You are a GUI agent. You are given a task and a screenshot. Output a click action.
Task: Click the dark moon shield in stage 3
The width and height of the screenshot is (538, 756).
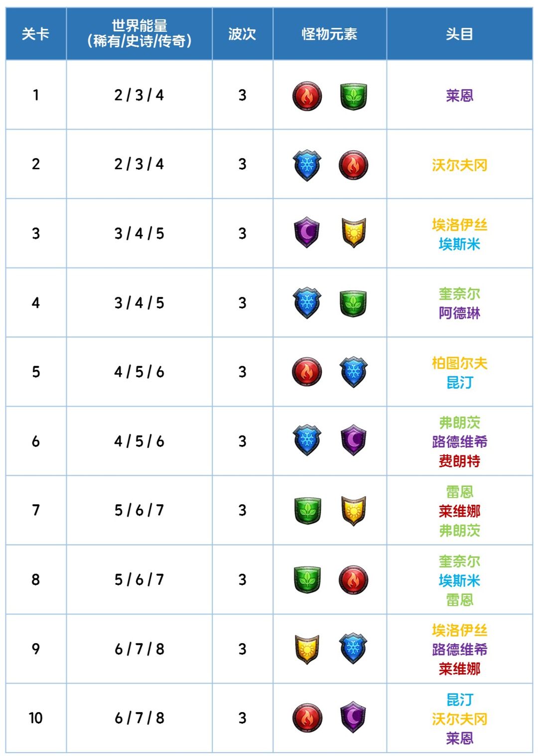(x=307, y=232)
